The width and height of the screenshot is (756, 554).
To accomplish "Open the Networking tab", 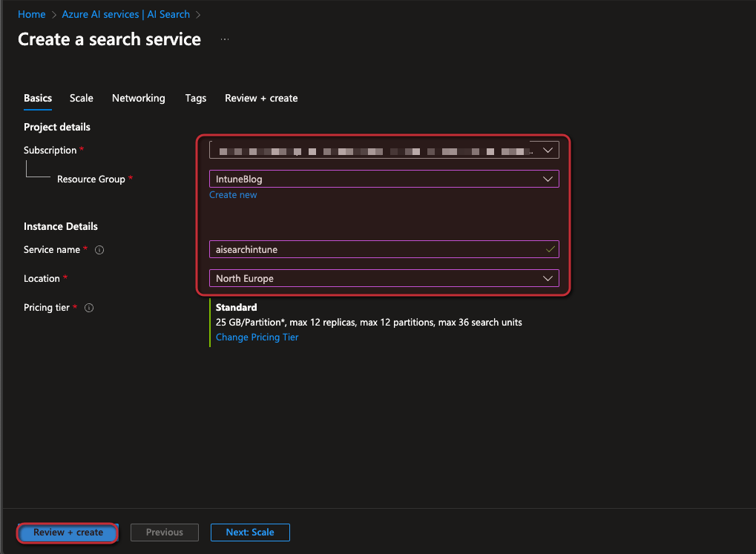I will 138,98.
